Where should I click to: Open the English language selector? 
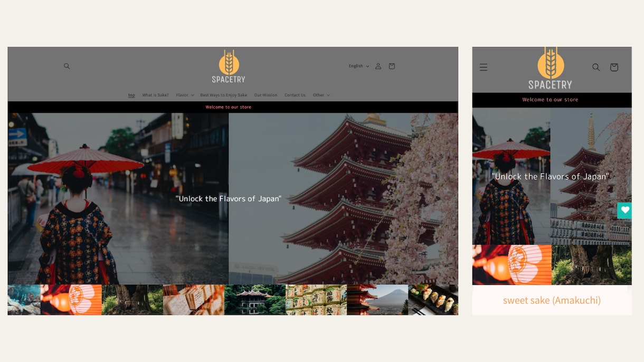359,66
